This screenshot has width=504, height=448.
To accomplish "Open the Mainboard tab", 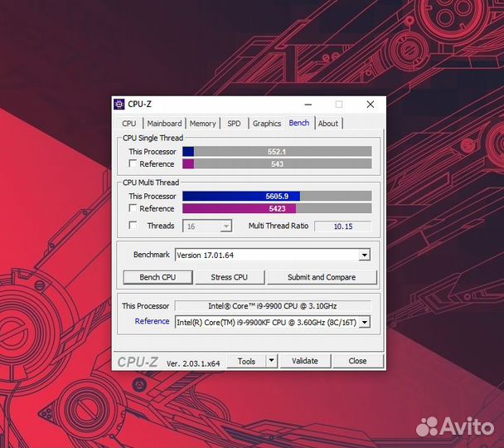I will coord(164,124).
